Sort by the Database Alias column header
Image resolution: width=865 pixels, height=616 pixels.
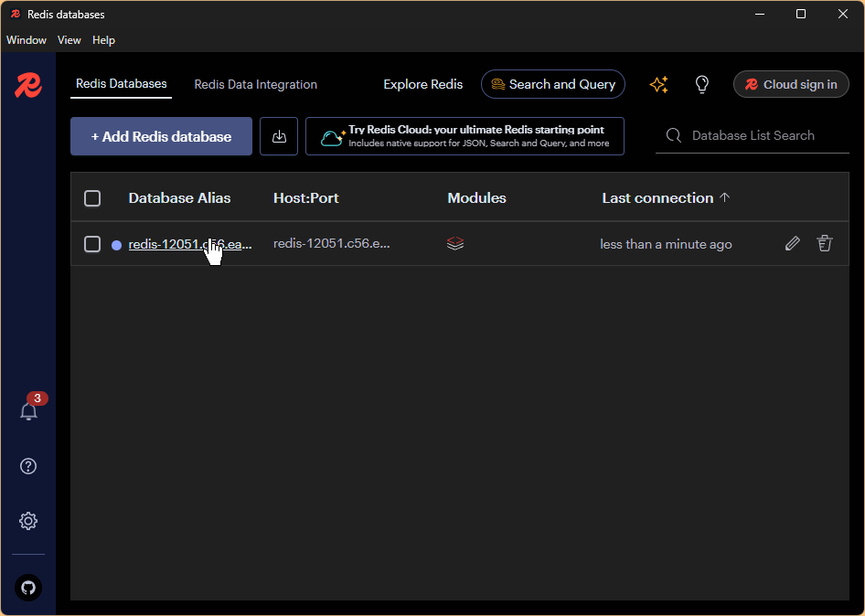point(180,198)
